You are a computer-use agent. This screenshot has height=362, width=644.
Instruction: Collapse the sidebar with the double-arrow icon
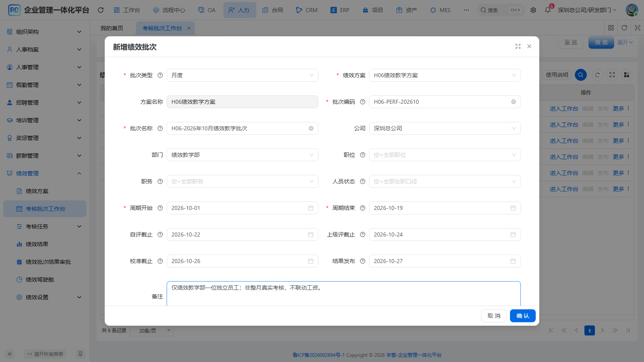[10, 354]
